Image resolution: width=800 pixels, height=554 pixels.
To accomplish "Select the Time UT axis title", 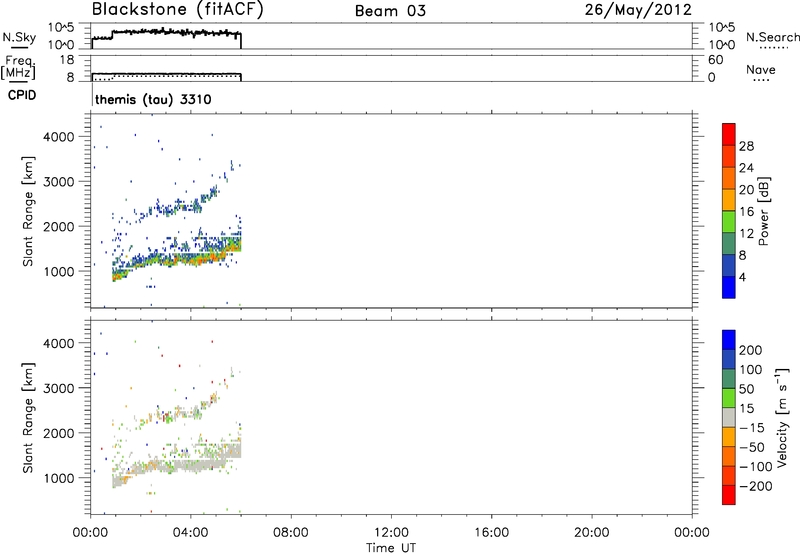I will click(x=391, y=548).
